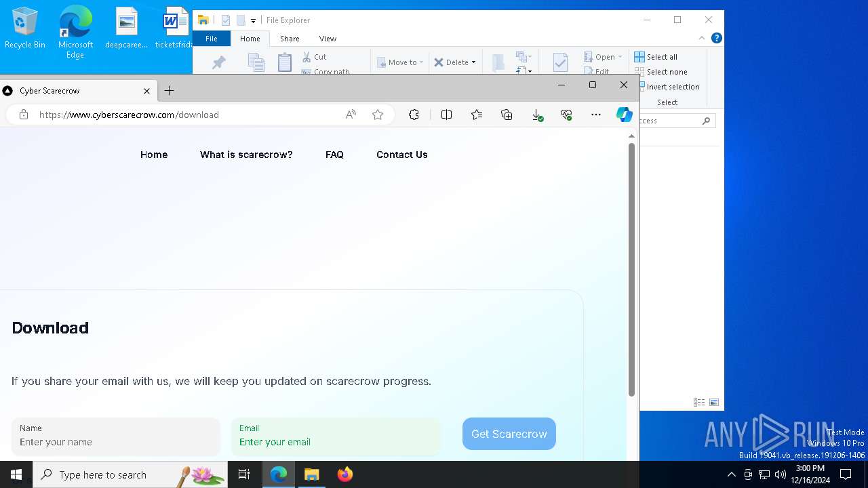Open the Microsoft Edge desktop shortcut
This screenshot has height=488, width=868.
[75, 32]
